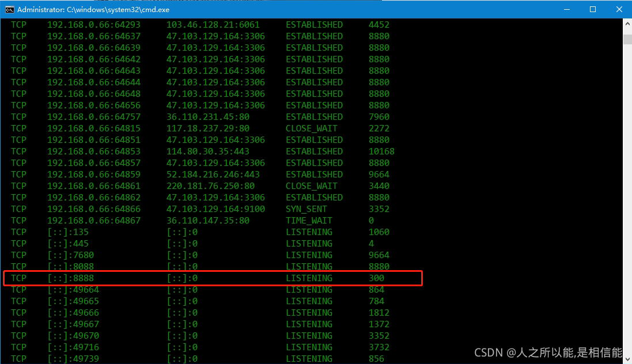
Task: Maximize the cmd.exe window
Action: [x=592, y=9]
